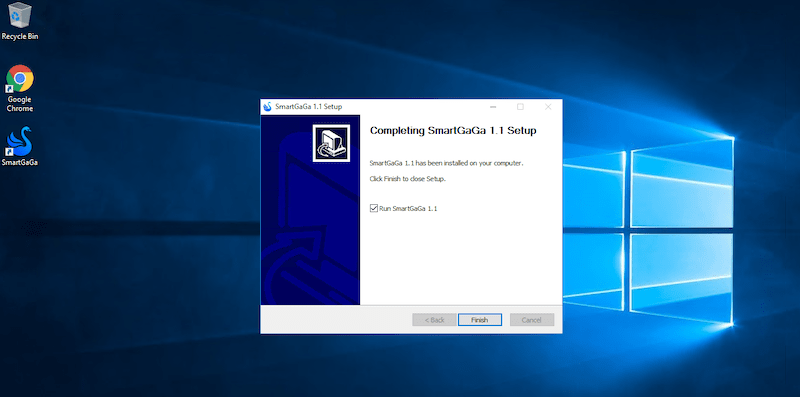Viewport: 800px width, 397px height.
Task: Click the Cancel button
Action: coord(532,320)
